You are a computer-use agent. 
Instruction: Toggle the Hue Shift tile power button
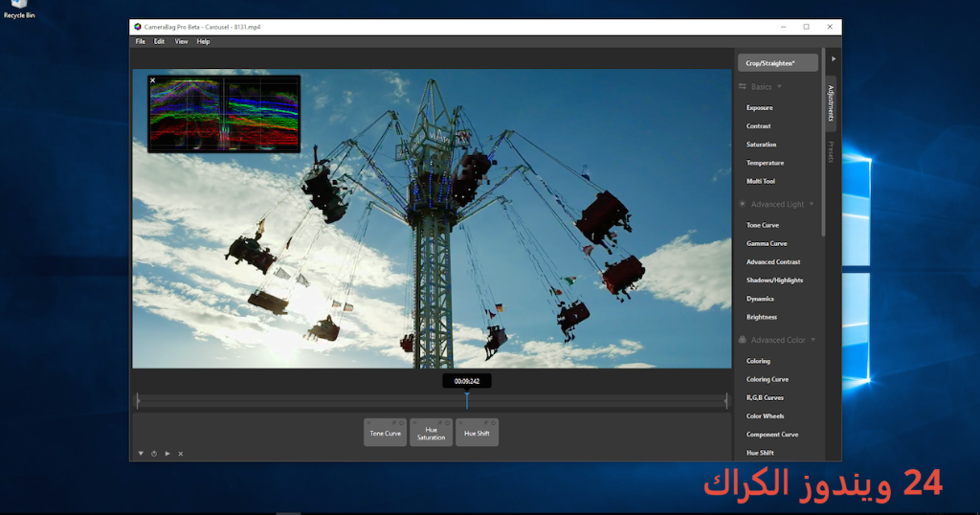493,422
